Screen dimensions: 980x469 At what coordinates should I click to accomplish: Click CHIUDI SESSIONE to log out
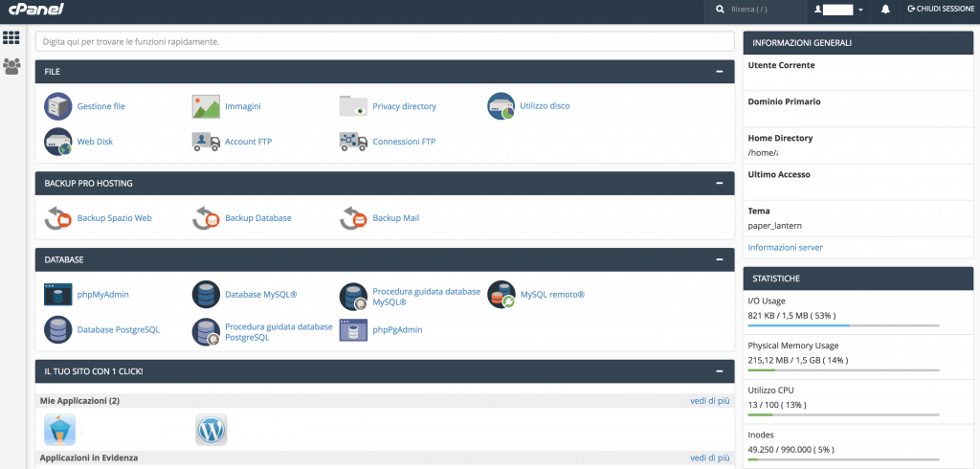coord(942,10)
